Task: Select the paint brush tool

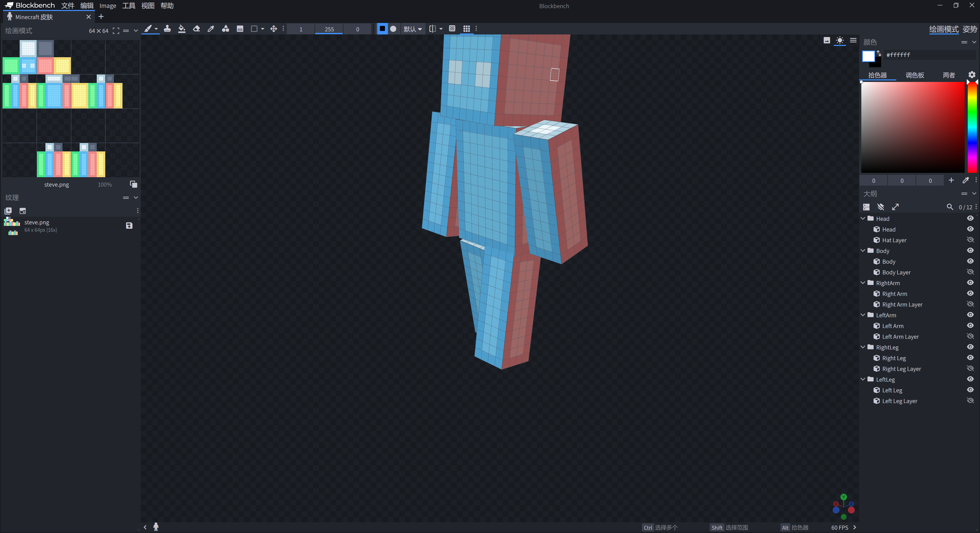Action: 148,29
